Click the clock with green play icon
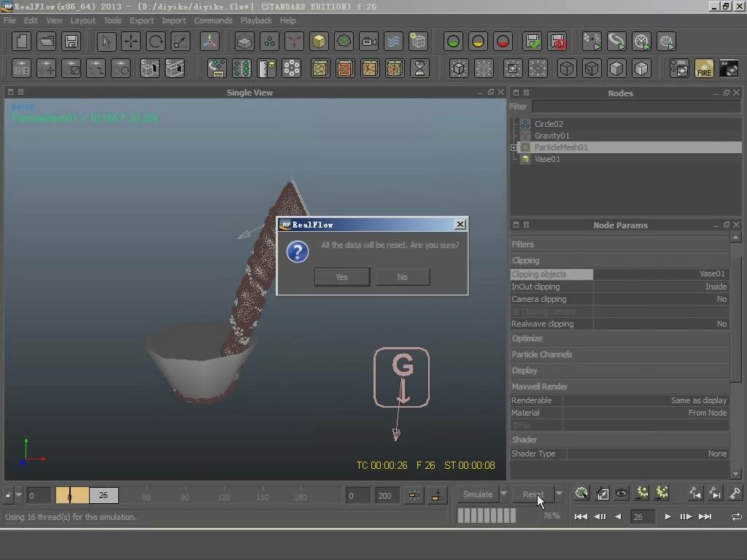 641,42
